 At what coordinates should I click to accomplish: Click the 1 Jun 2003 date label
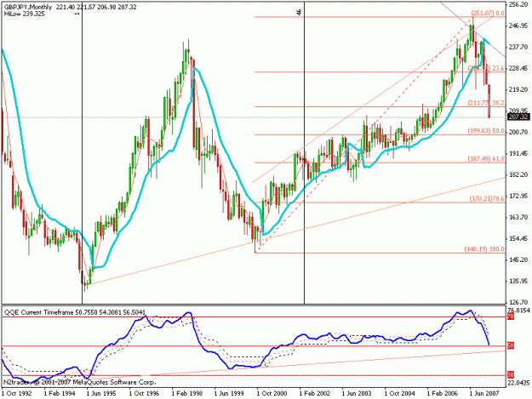(357, 393)
